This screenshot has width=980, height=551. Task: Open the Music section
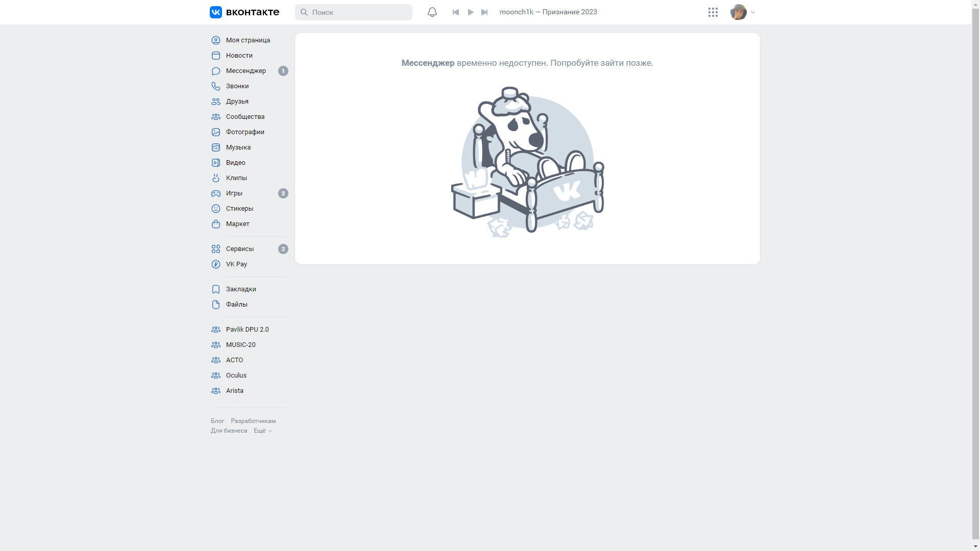click(x=238, y=147)
